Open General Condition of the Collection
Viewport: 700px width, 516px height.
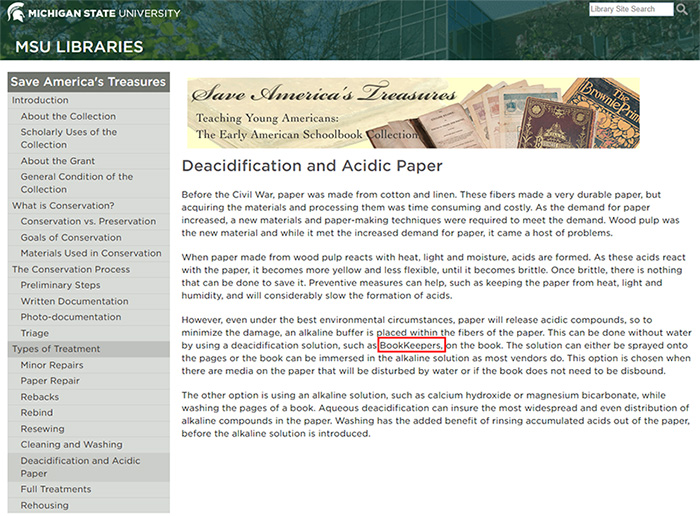tap(76, 183)
